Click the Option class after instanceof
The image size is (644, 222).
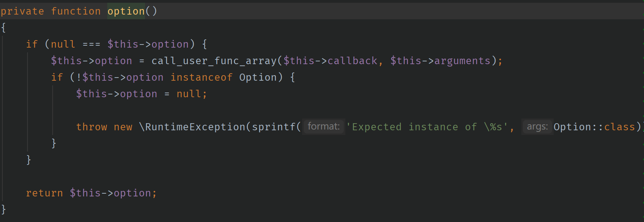258,77
